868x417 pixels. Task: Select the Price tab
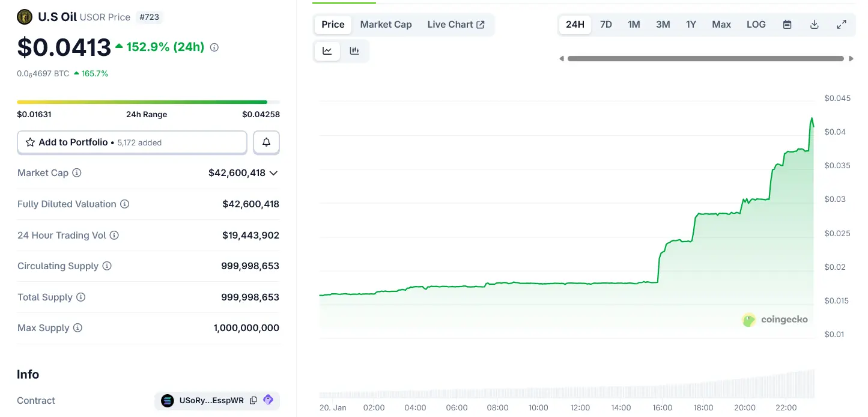[x=332, y=25]
